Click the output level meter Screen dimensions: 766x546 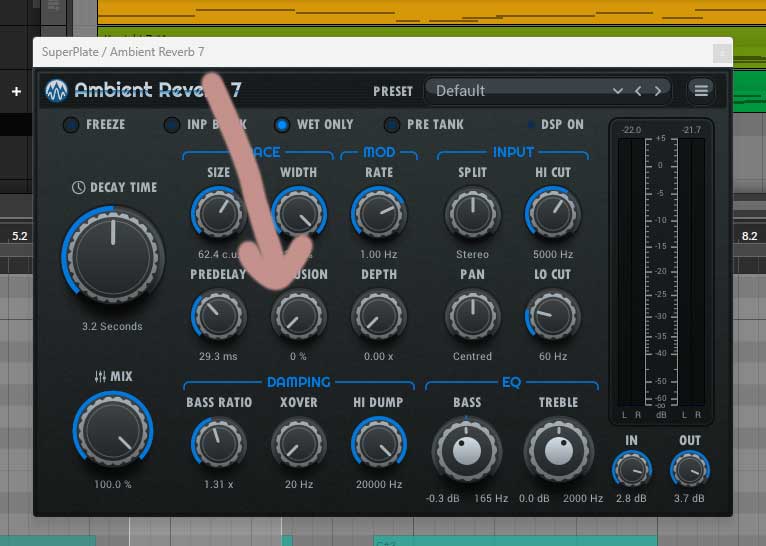click(691, 273)
